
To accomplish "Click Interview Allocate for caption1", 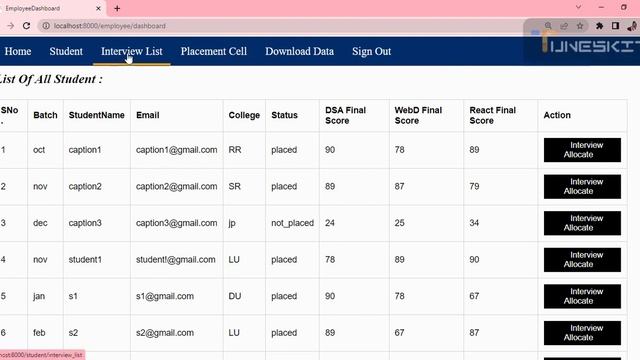I will (582, 150).
